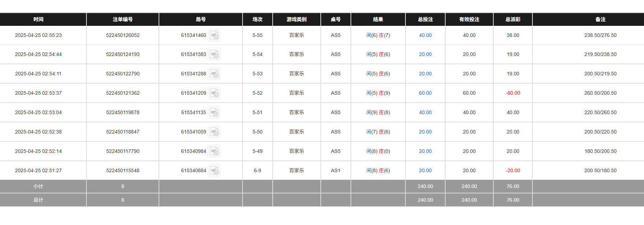
Task: Open video replay for round 615341460
Action: point(215,35)
